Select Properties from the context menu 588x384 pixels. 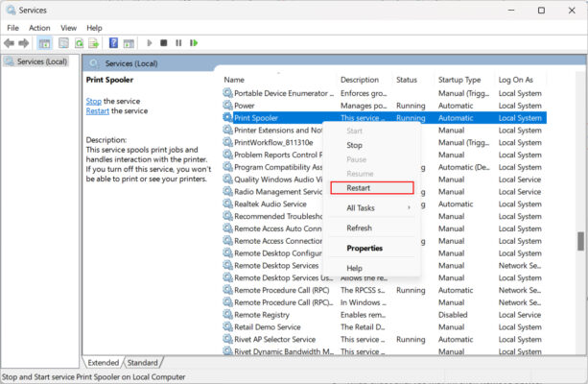[x=365, y=248]
